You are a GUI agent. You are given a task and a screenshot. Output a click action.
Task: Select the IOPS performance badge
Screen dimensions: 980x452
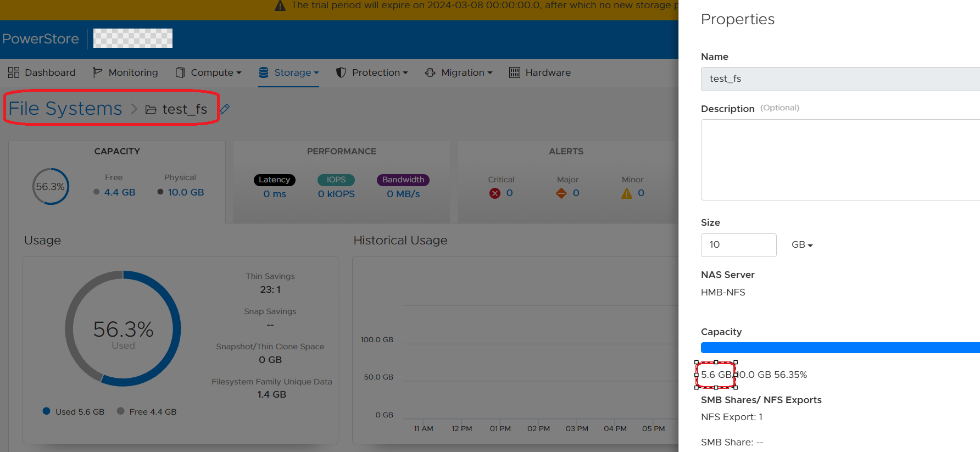336,180
